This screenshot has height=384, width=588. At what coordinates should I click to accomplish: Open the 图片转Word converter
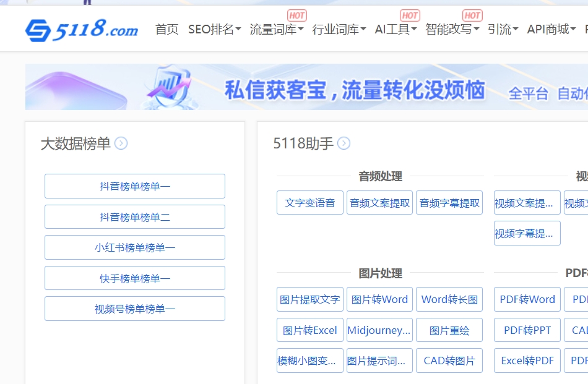pos(379,299)
